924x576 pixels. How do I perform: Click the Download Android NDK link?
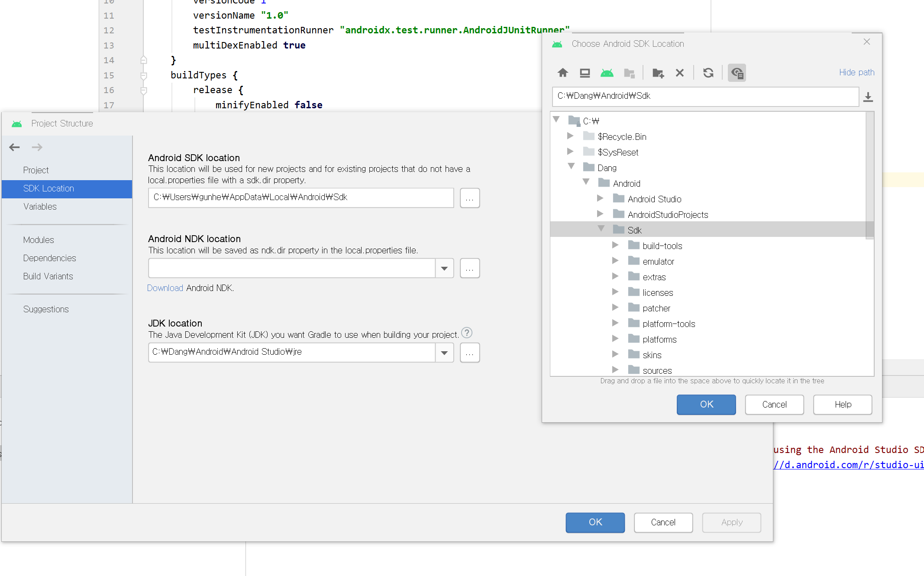coord(165,288)
